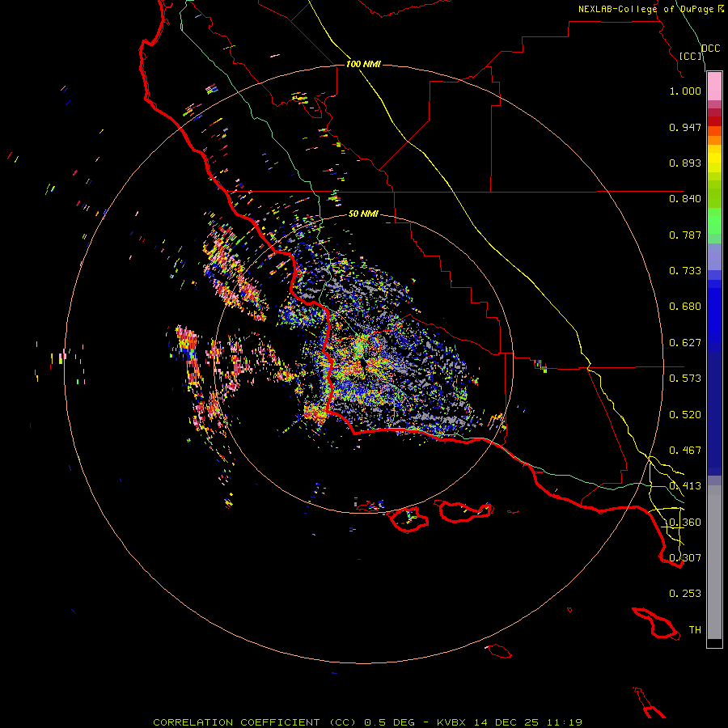Click the 0.840 value on the color scale

pyautogui.click(x=685, y=199)
